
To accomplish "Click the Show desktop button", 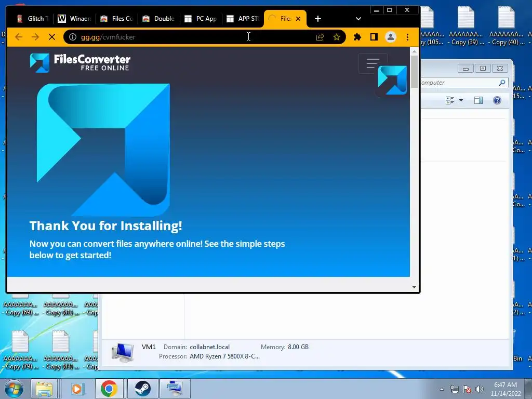I will click(528, 389).
